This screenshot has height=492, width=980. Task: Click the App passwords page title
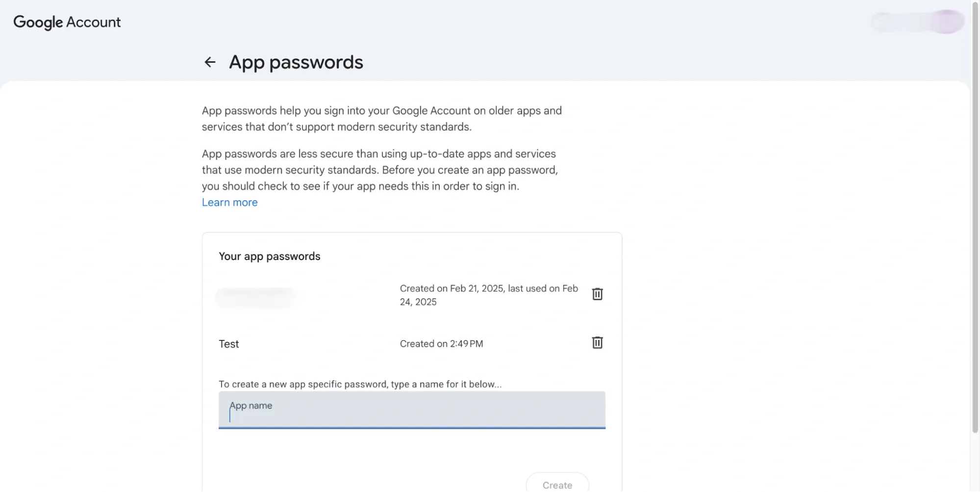coord(296,62)
